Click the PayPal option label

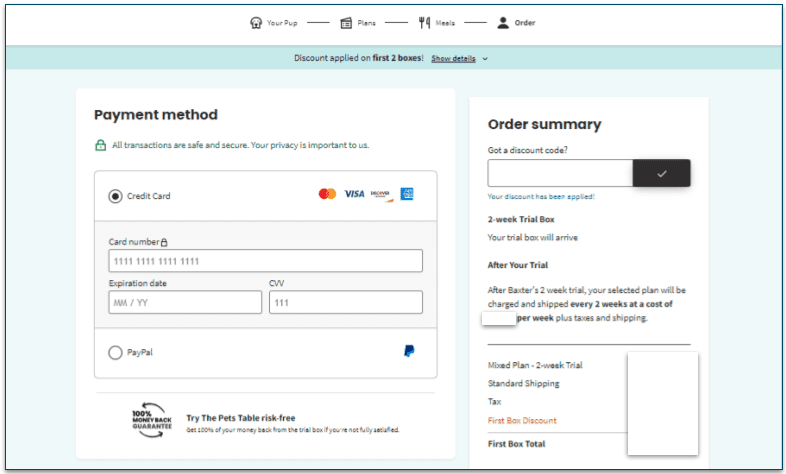(x=140, y=352)
